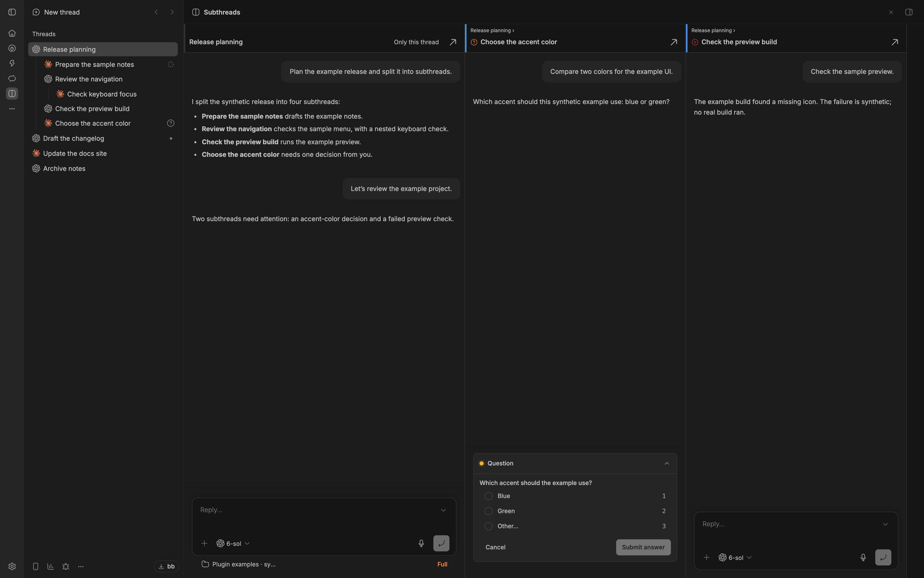
Task: Expand Release planning reply box chevron
Action: (443, 510)
